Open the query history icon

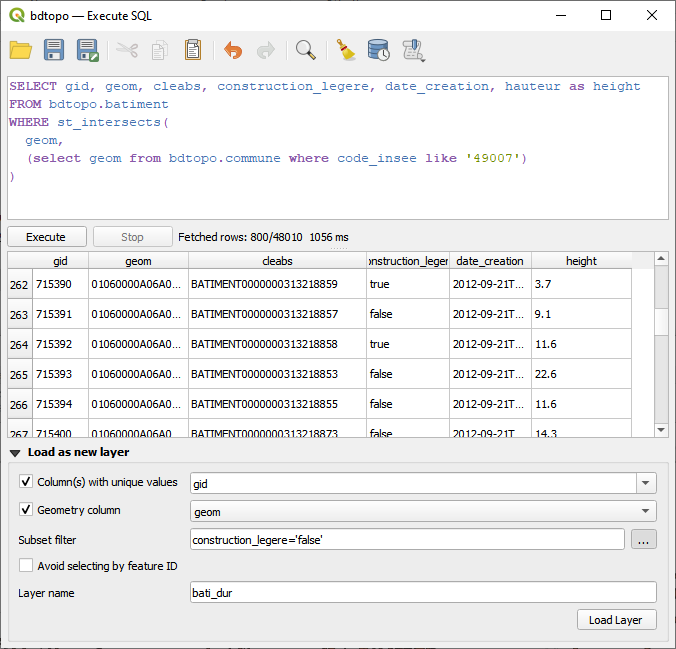(x=378, y=50)
